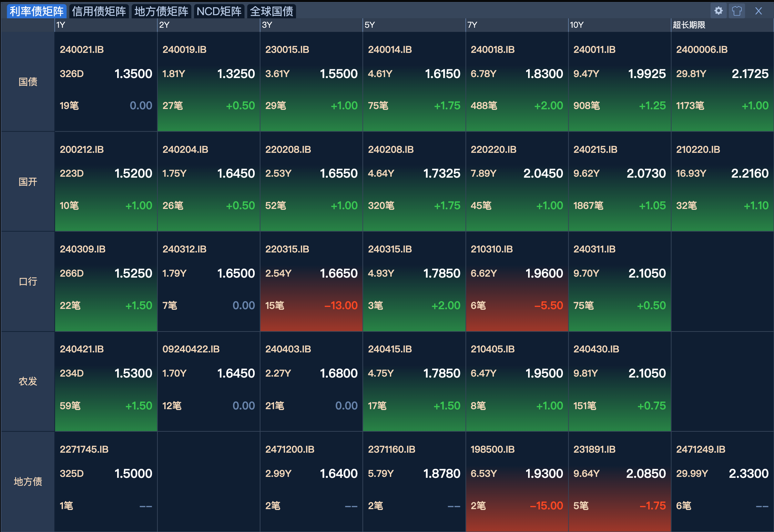The image size is (774, 532).
Task: Select the 利率债矩阵 tab
Action: [x=36, y=11]
